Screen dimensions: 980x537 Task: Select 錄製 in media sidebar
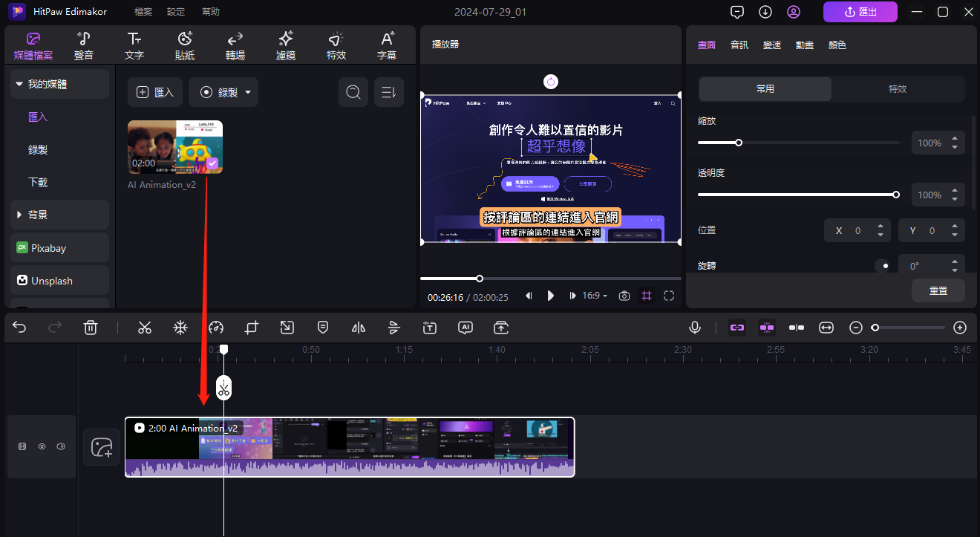[x=38, y=149]
